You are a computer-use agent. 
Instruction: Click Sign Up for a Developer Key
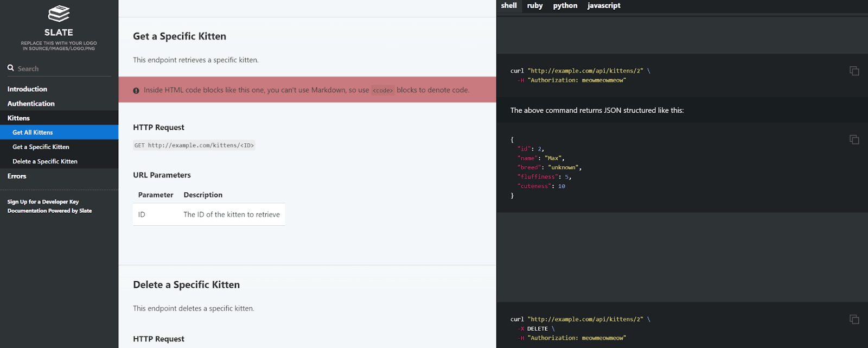(43, 202)
